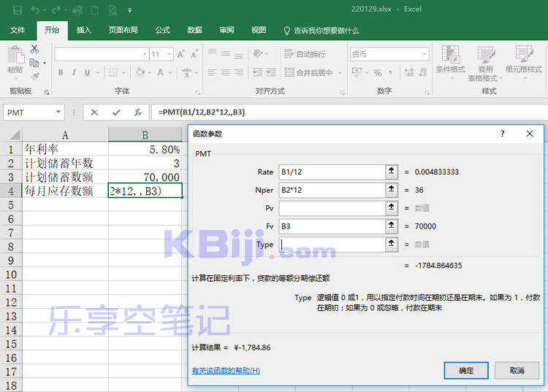
Task: Click the Borders icon
Action: click(x=113, y=72)
